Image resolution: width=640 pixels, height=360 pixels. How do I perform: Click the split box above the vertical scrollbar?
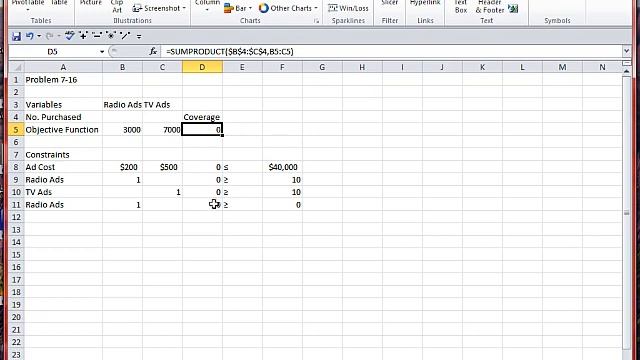627,63
